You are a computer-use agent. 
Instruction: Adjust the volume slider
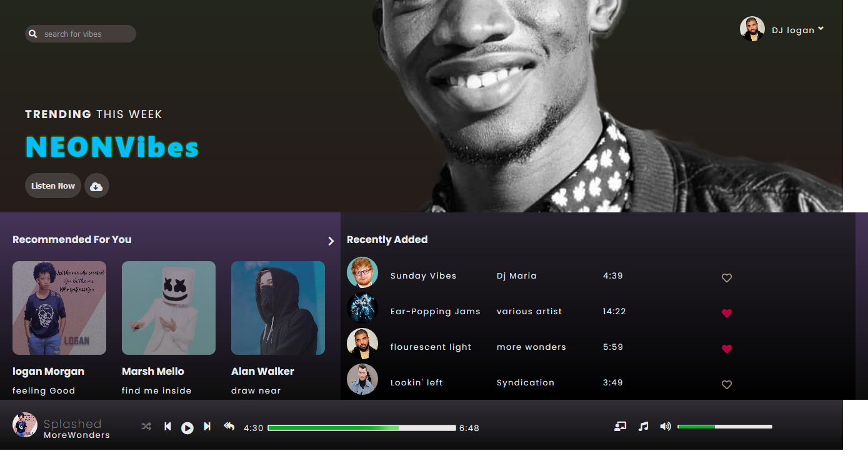[x=725, y=427]
